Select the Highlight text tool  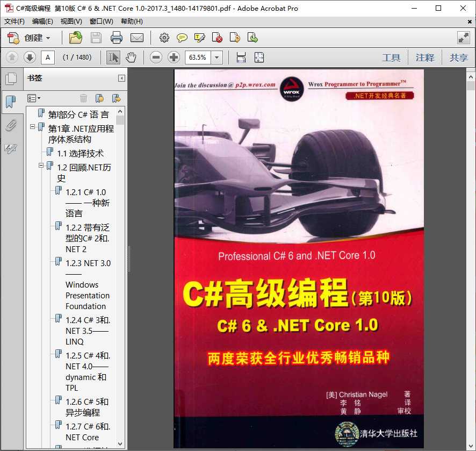pos(199,38)
